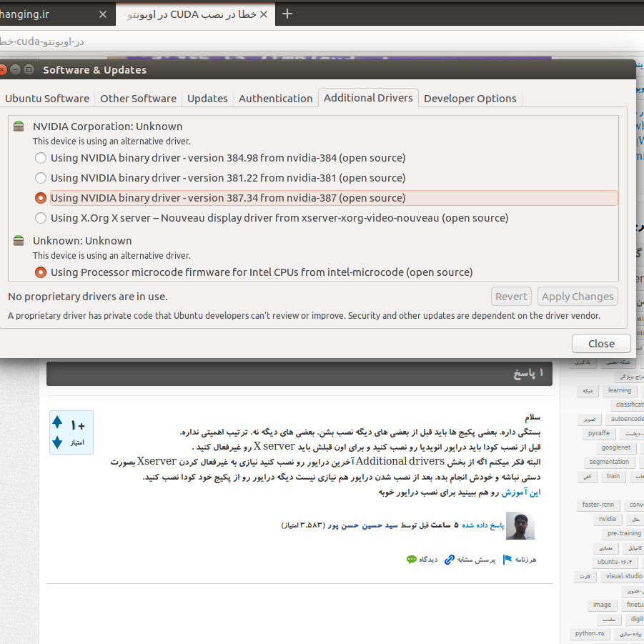
Task: Select NVIDIA driver version 384.98
Action: tap(41, 158)
